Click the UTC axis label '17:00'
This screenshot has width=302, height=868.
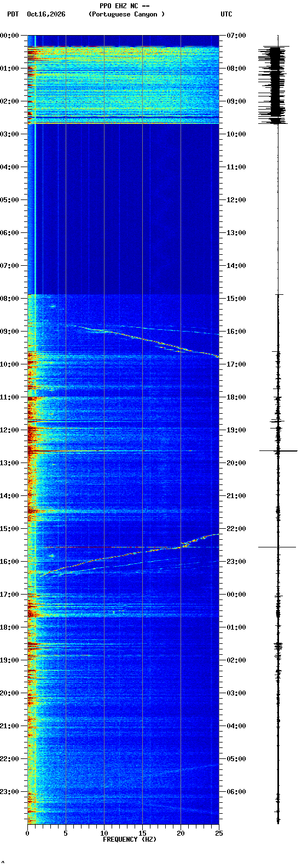tap(236, 364)
